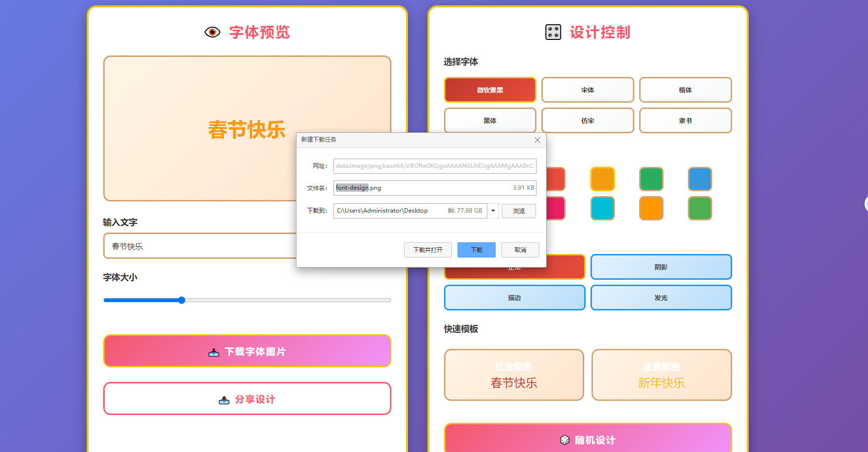Click the share icon on 分享设计 button
This screenshot has width=868, height=452.
(224, 400)
